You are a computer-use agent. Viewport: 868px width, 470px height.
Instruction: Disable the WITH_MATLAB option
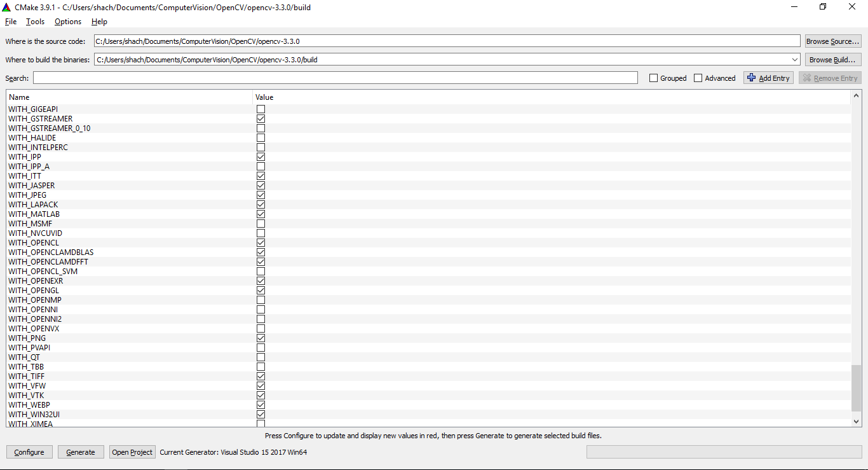[261, 214]
